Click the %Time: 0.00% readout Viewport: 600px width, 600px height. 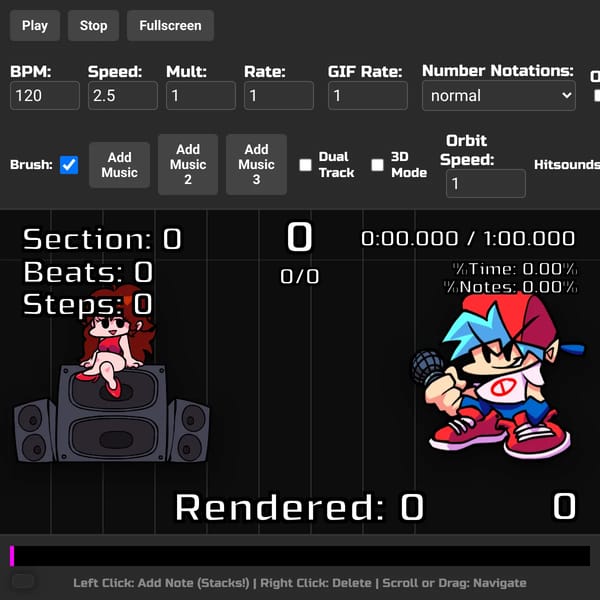pyautogui.click(x=515, y=269)
